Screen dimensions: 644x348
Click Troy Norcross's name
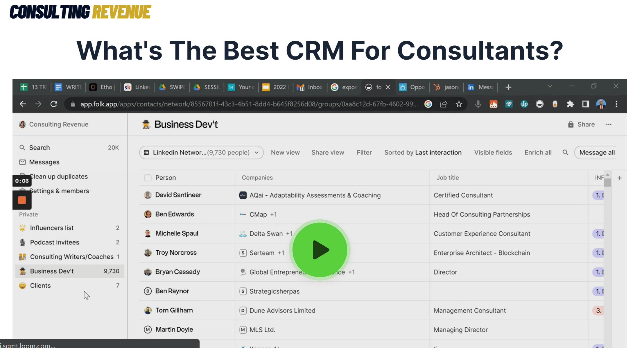click(x=176, y=252)
